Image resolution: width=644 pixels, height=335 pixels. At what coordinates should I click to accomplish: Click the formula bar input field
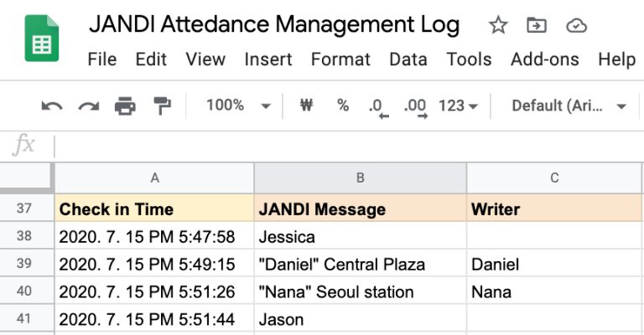coord(335,146)
